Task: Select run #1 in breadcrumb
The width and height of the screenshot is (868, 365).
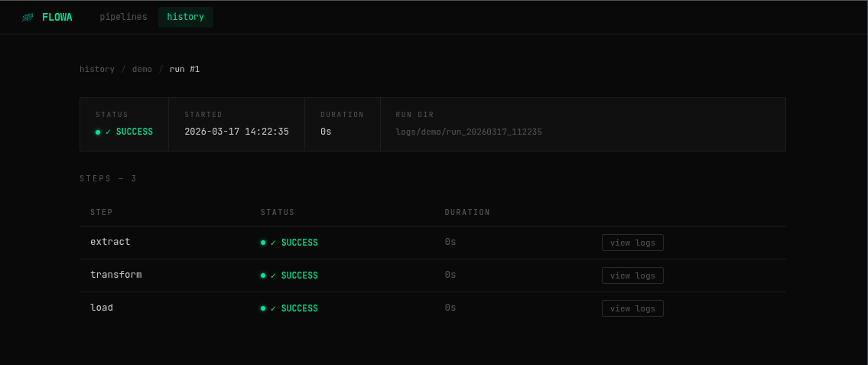Action: click(x=184, y=69)
